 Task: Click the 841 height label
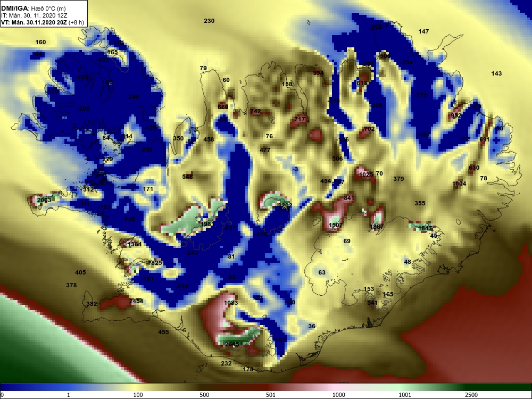pyautogui.click(x=349, y=198)
